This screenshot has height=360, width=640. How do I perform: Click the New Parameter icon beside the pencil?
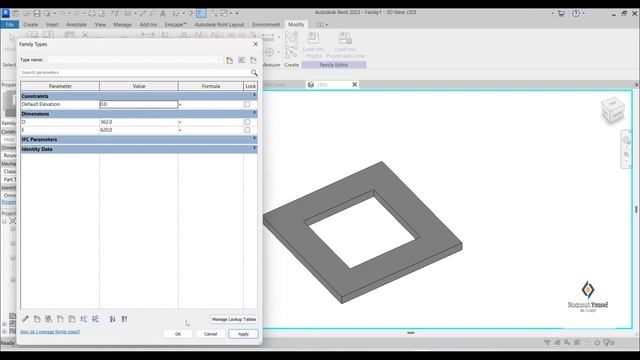point(37,319)
